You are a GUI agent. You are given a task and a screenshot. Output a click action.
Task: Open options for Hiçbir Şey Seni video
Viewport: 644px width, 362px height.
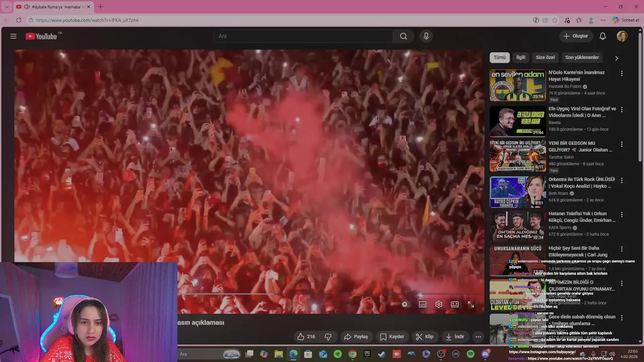[622, 249]
